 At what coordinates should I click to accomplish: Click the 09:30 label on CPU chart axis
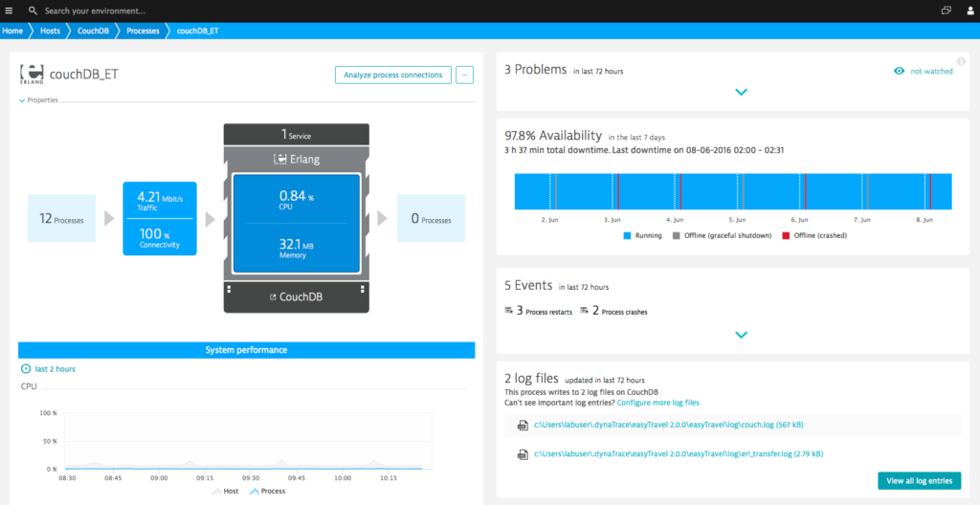point(251,477)
